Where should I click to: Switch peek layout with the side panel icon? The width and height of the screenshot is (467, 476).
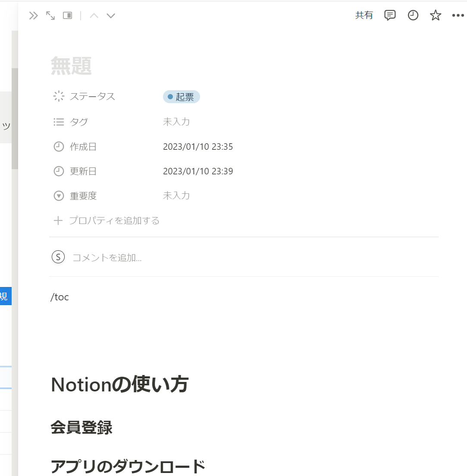tap(67, 16)
